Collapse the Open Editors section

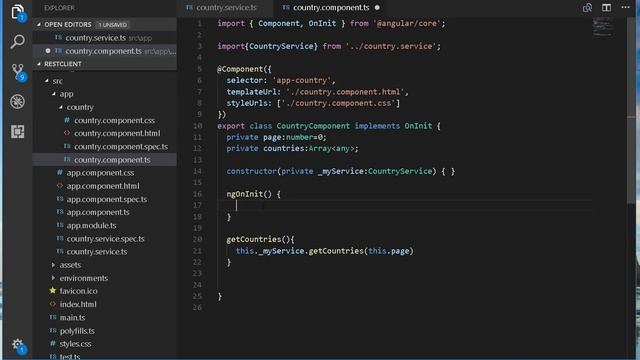point(39,24)
